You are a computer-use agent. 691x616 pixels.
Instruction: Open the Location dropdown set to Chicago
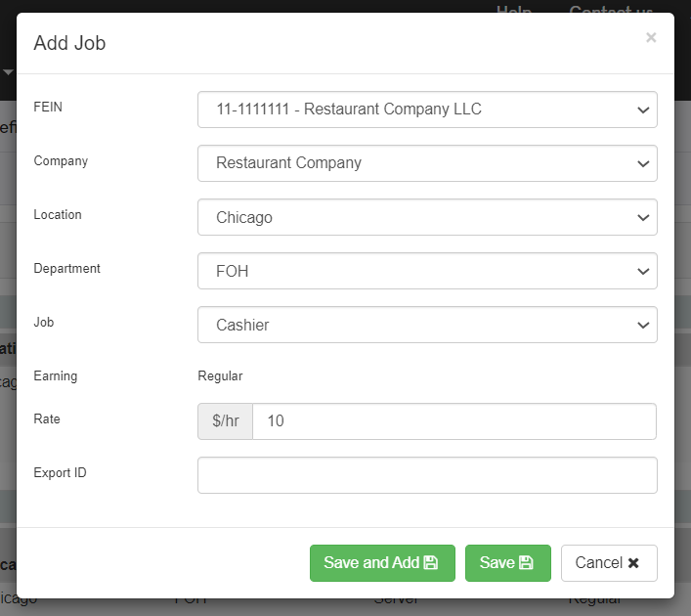(x=427, y=217)
